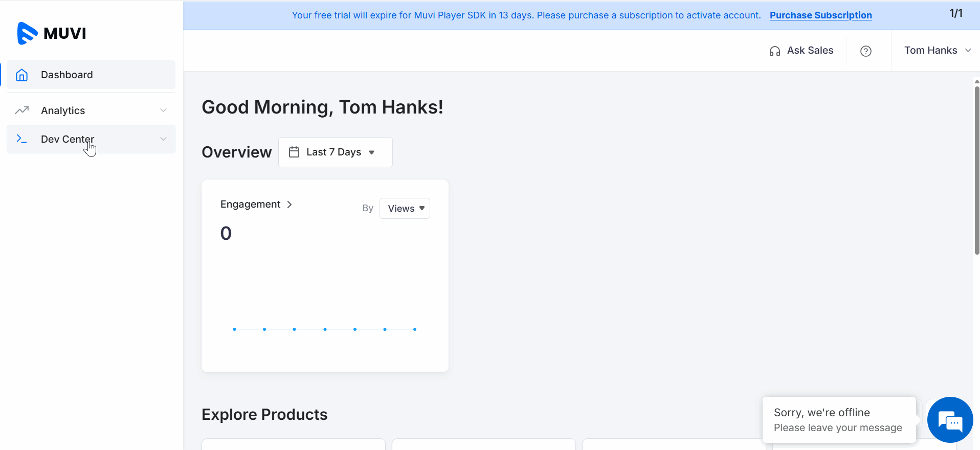Open the Views dropdown
980x450 pixels.
coord(405,209)
